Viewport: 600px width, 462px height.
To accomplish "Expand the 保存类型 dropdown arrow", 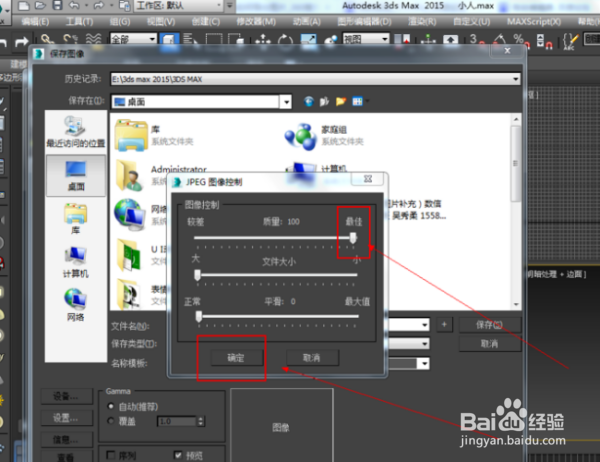I will (425, 344).
